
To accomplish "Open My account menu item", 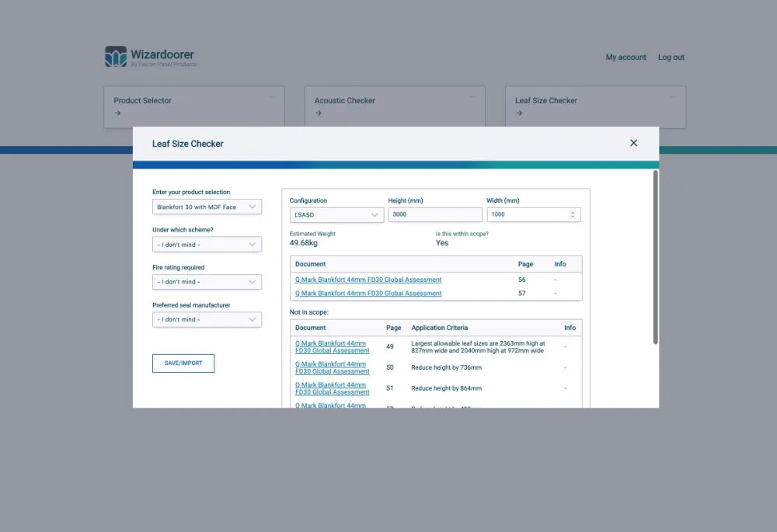I will click(x=625, y=57).
